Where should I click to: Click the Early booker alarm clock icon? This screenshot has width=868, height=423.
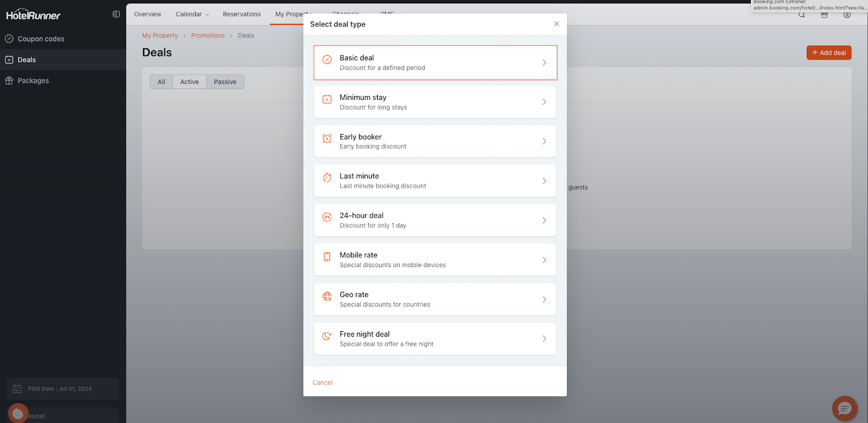(327, 139)
